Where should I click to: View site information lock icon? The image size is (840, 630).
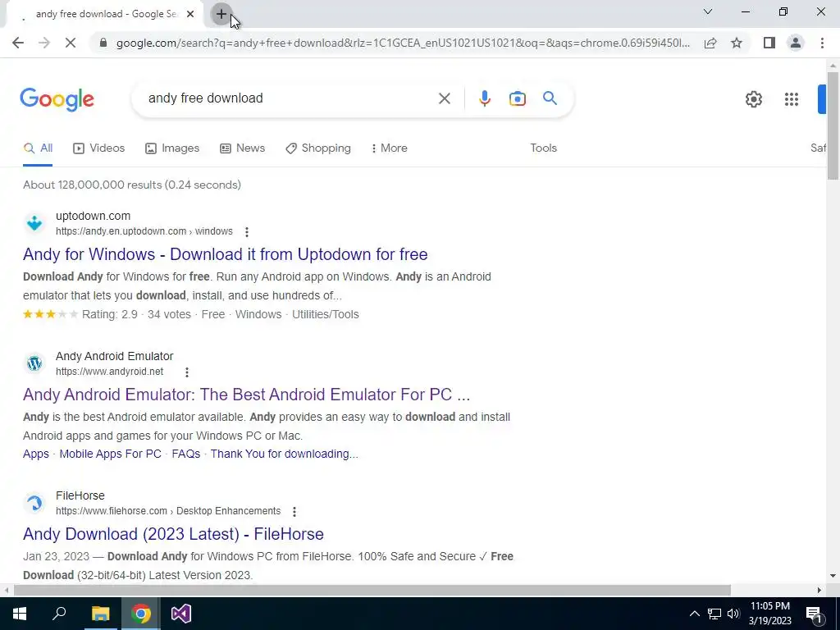pyautogui.click(x=103, y=43)
